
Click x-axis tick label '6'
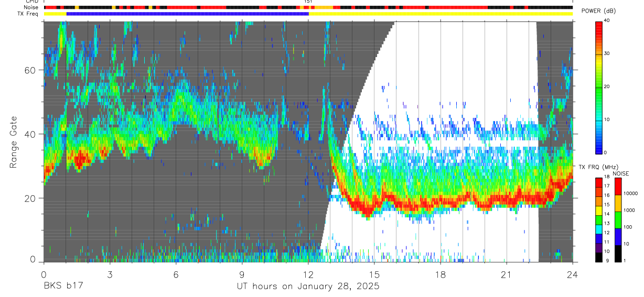[176, 274]
